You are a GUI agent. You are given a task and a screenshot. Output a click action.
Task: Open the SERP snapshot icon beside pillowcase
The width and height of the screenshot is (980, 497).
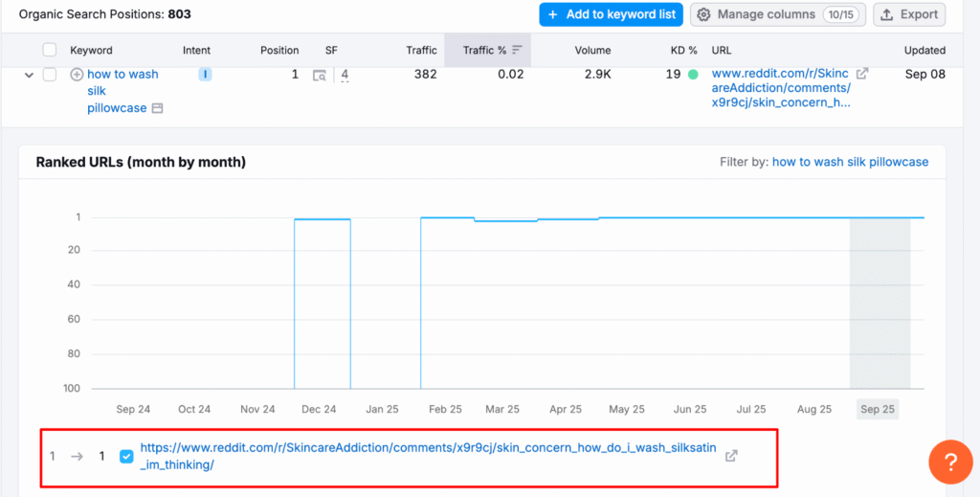coord(158,108)
